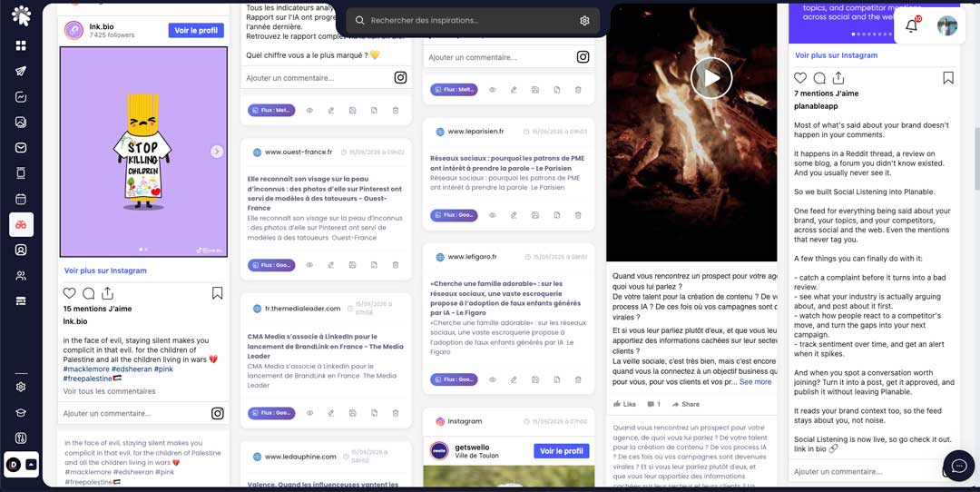Click Voir le profil for lnk.bio
The image size is (980, 492).
196,31
